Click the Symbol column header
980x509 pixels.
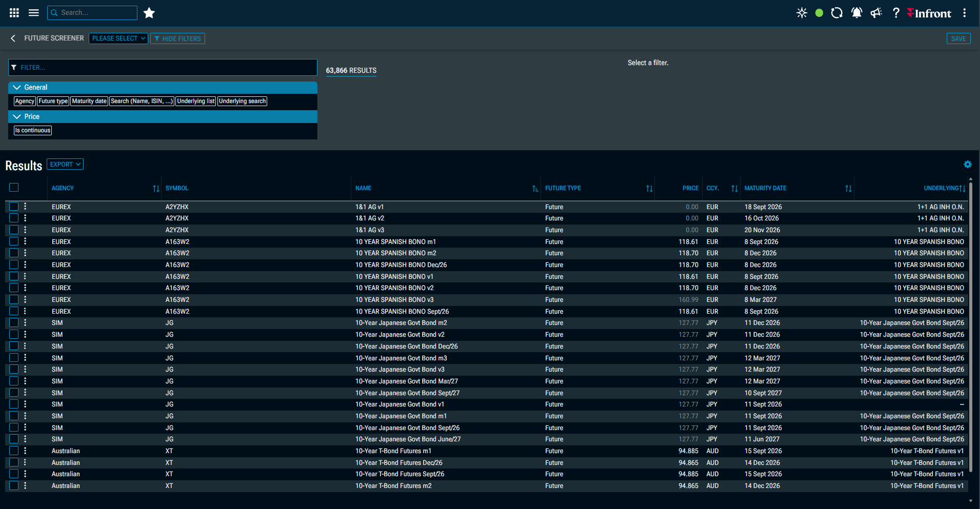point(177,189)
